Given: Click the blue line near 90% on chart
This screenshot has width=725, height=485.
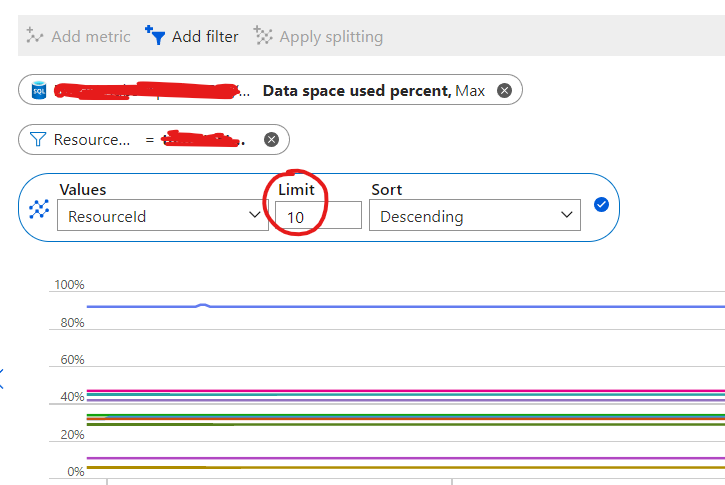Looking at the screenshot, I should click(x=400, y=306).
